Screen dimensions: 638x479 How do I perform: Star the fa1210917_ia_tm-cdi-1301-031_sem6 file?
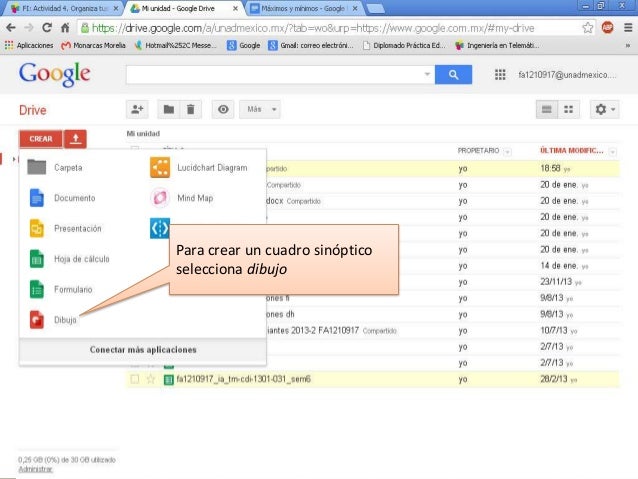click(x=151, y=379)
